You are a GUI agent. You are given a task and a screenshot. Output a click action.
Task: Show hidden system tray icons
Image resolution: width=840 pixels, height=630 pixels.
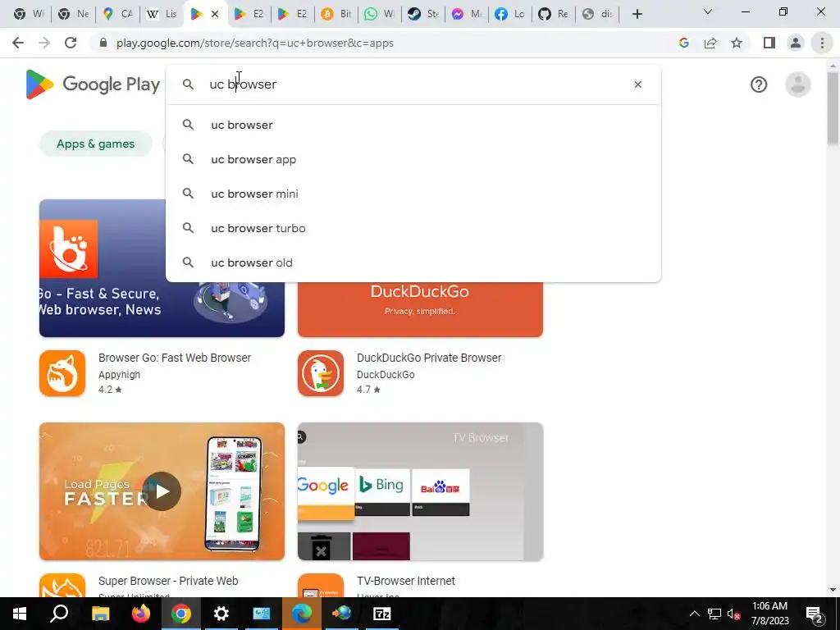coord(694,614)
